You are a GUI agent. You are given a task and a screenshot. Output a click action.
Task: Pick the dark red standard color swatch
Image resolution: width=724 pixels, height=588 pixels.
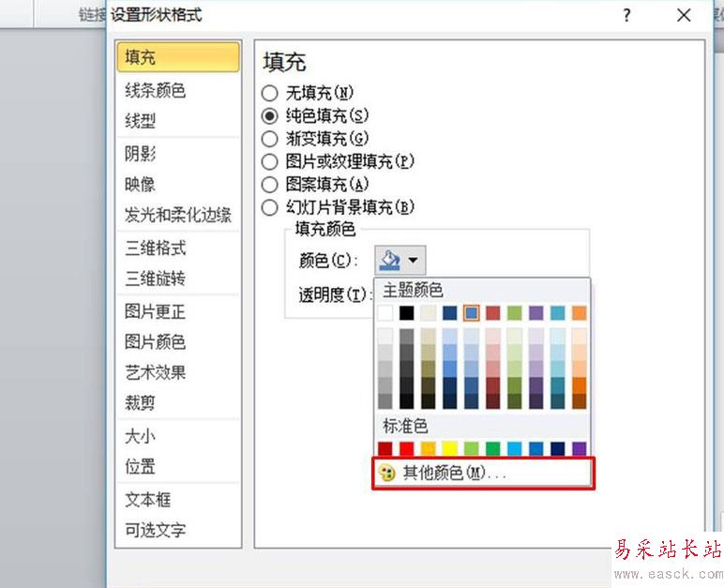click(385, 448)
